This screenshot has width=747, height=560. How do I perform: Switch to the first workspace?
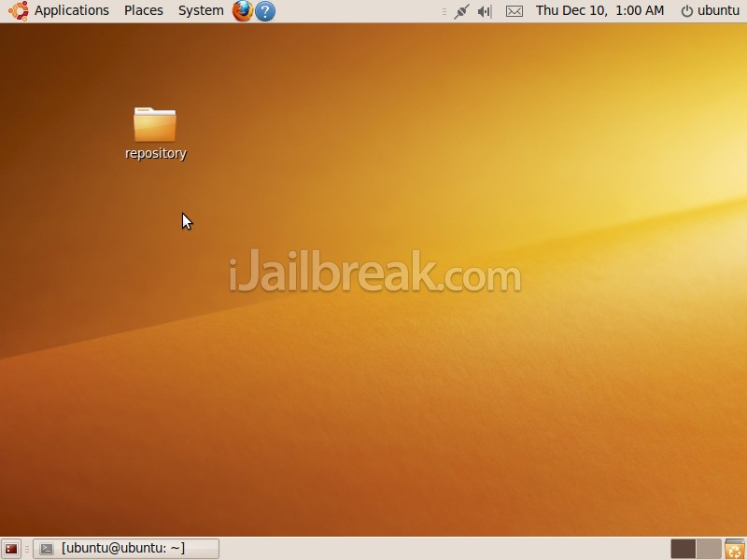point(684,549)
